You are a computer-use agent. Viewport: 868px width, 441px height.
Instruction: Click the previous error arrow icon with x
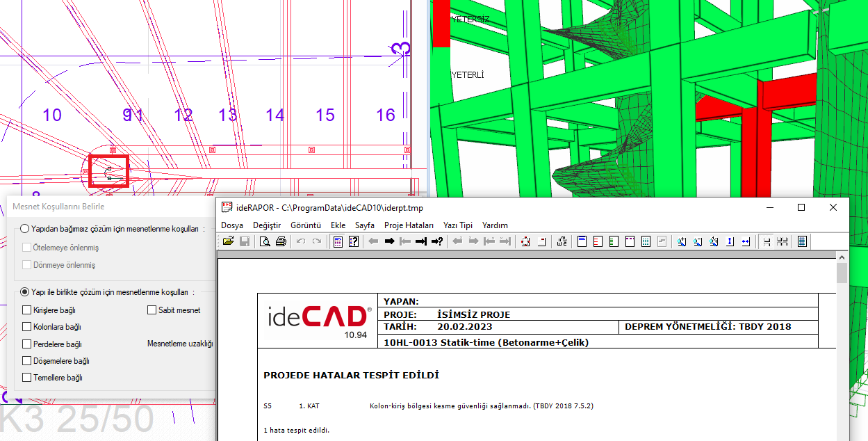[x=458, y=241]
